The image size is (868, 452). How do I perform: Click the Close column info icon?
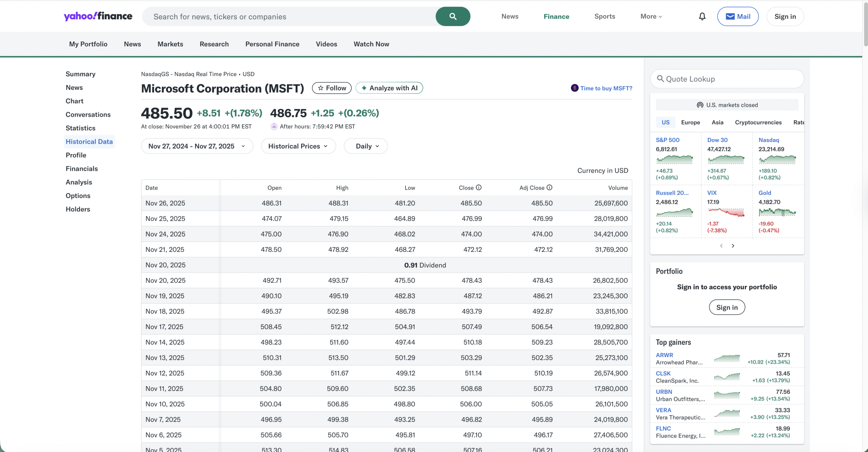[478, 188]
